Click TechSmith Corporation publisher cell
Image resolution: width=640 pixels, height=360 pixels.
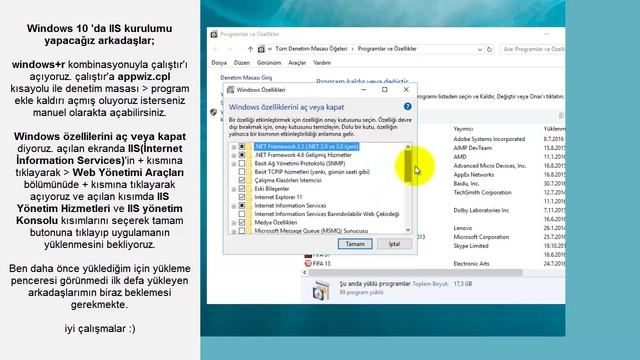point(482,193)
